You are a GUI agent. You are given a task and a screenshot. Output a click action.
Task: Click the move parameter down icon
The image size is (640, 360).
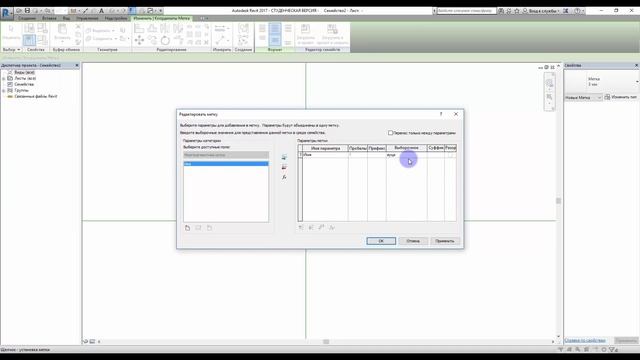[x=311, y=227]
